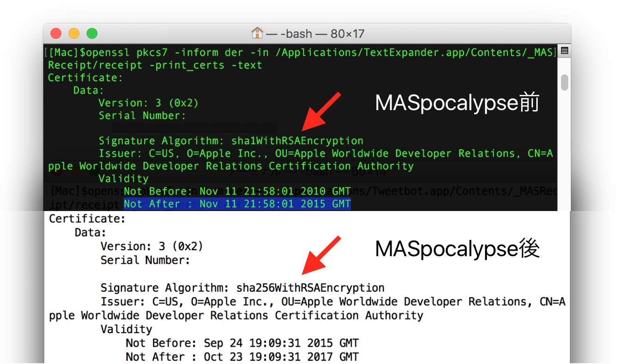This screenshot has width=629, height=364.
Task: Click the black 'Issuer: C=US, O=Apple Inc.' line
Action: [x=333, y=302]
